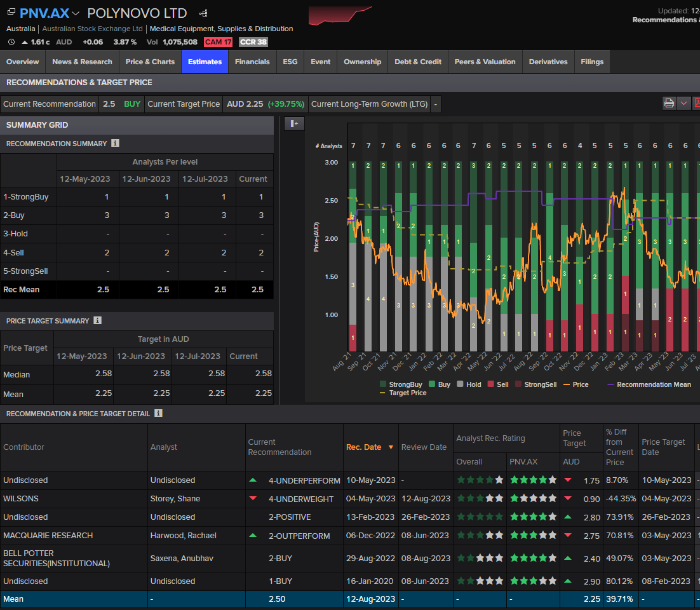Switch to the Overview tab
Image resolution: width=700 pixels, height=610 pixels.
point(22,62)
